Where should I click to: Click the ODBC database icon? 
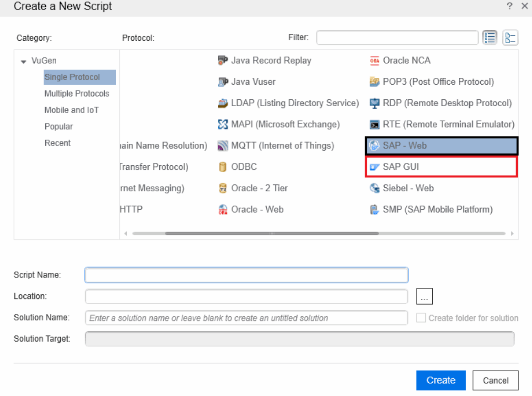[x=223, y=167]
